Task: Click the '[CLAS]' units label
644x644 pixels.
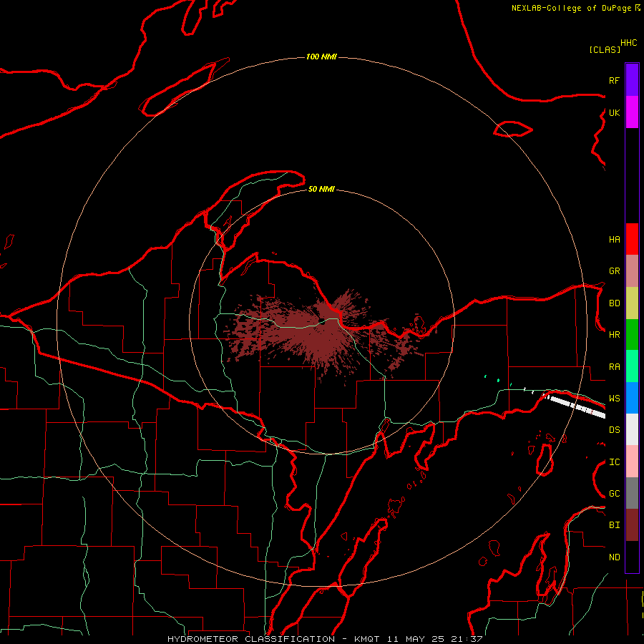Action: pos(605,49)
